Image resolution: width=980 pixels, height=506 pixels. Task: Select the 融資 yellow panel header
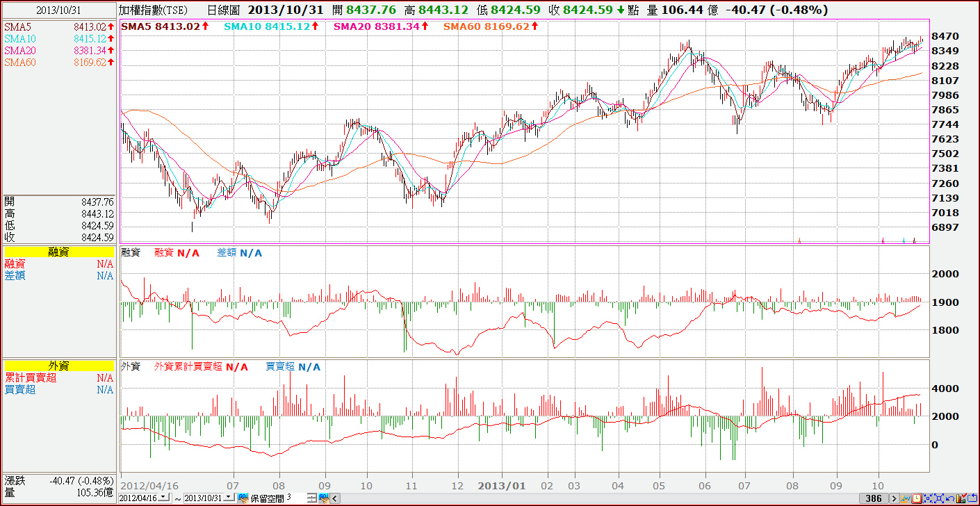pyautogui.click(x=59, y=252)
